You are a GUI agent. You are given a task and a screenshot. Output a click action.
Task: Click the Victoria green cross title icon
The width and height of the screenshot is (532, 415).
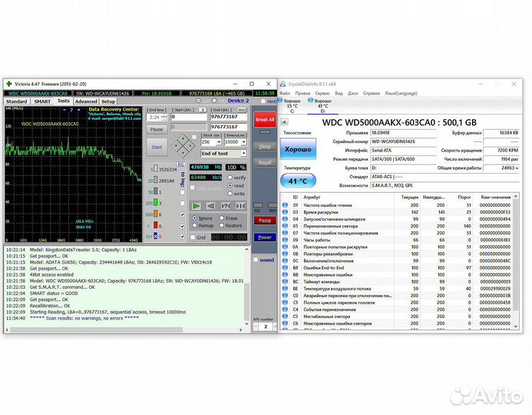9,84
